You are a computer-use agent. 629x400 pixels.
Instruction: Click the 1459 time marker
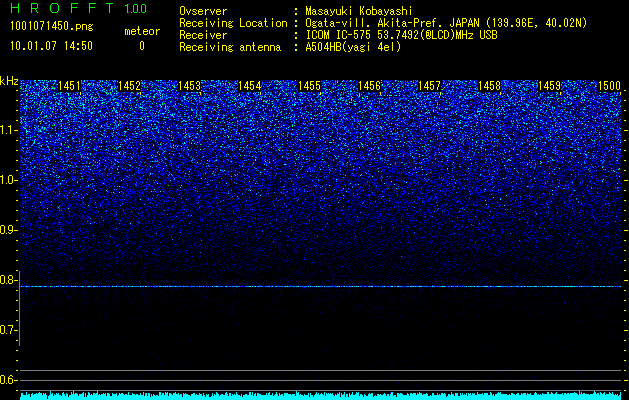pyautogui.click(x=549, y=86)
